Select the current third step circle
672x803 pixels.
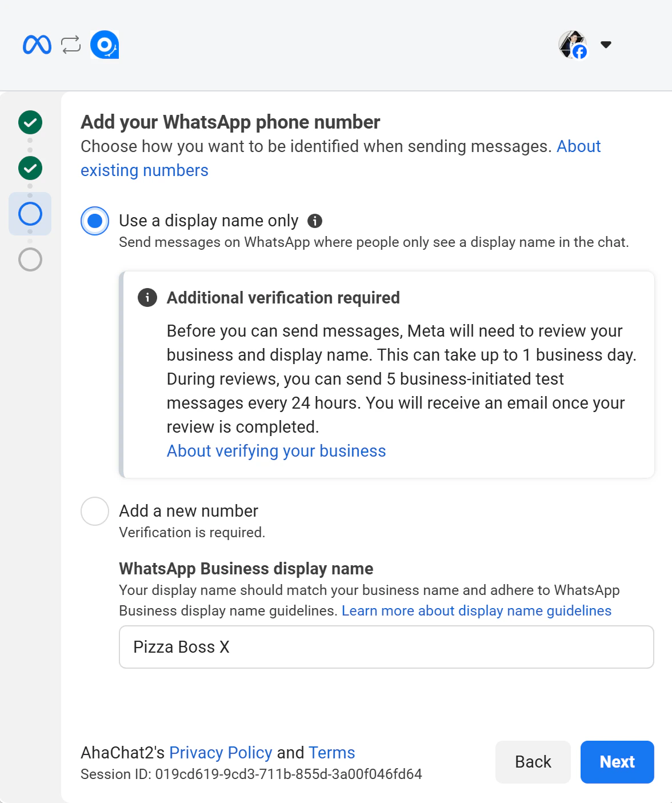pos(30,214)
